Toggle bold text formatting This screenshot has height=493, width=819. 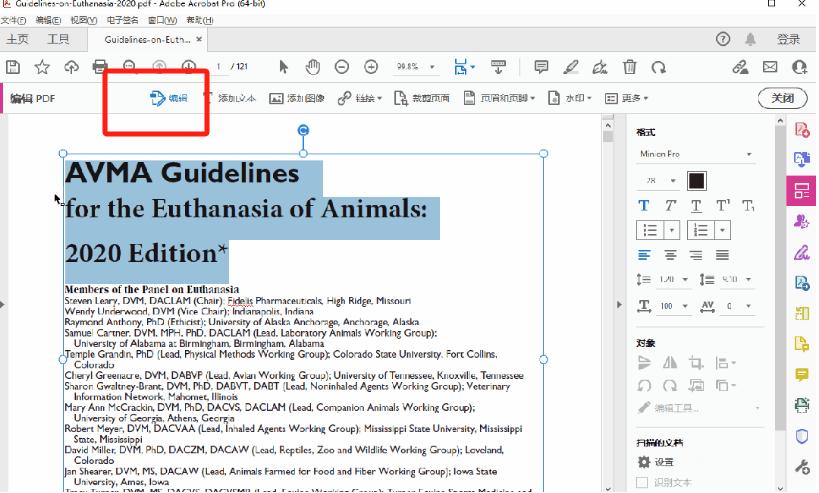pos(644,206)
